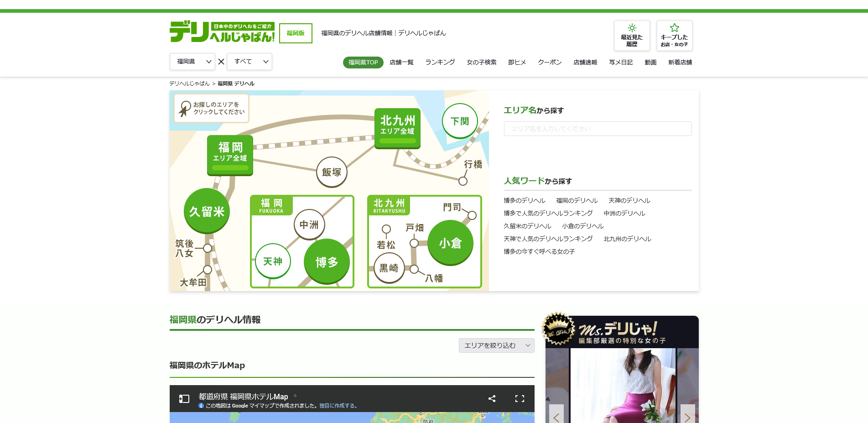The width and height of the screenshot is (868, 423).
Task: Open 博多で人気のデリヘルランキング link
Action: point(548,213)
